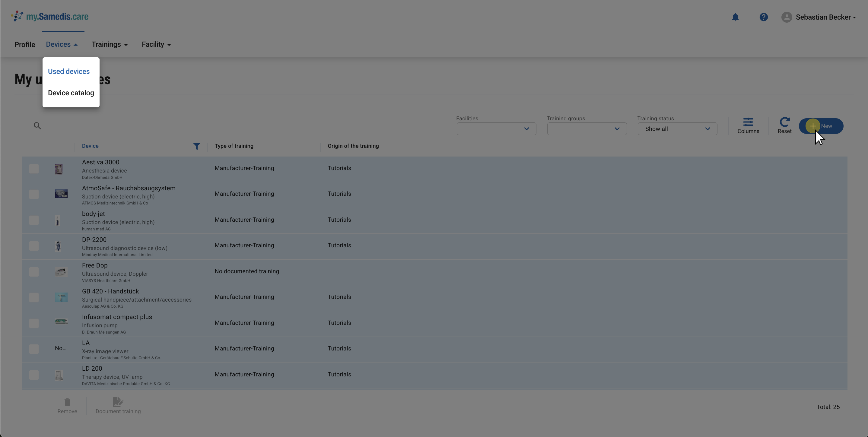868x437 pixels.
Task: Click the notifications bell icon
Action: 735,17
